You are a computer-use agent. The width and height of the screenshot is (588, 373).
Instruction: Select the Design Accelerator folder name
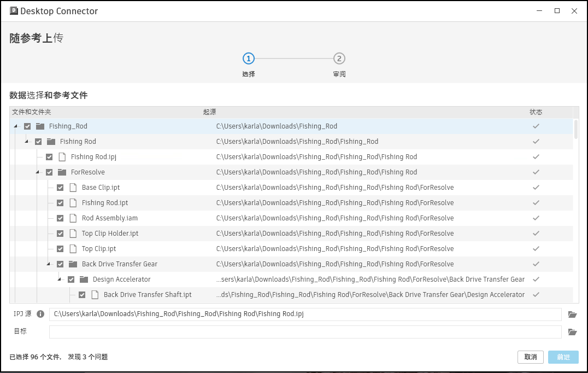(121, 279)
